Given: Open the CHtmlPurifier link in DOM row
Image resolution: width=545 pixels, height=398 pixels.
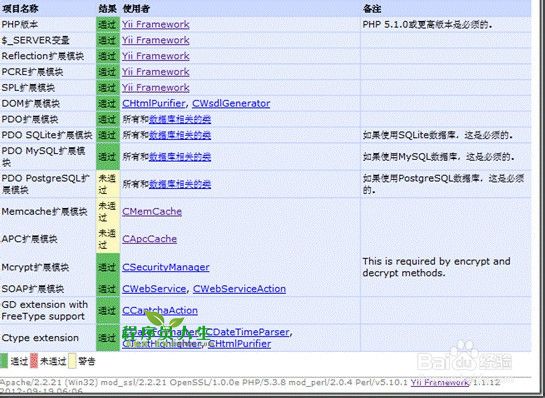Looking at the screenshot, I should pos(154,103).
